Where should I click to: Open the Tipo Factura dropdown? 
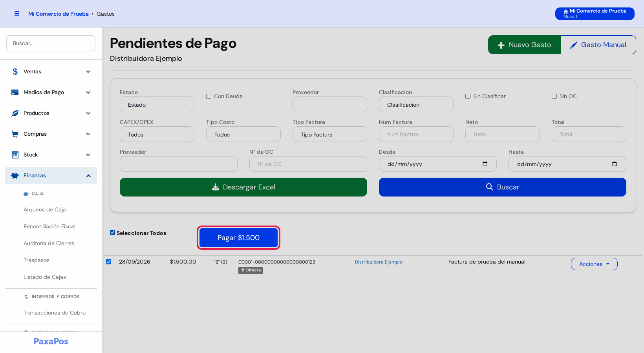330,134
